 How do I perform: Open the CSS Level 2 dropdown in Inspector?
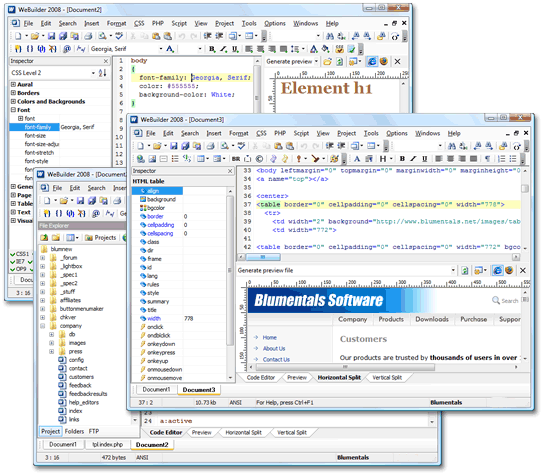[x=93, y=73]
